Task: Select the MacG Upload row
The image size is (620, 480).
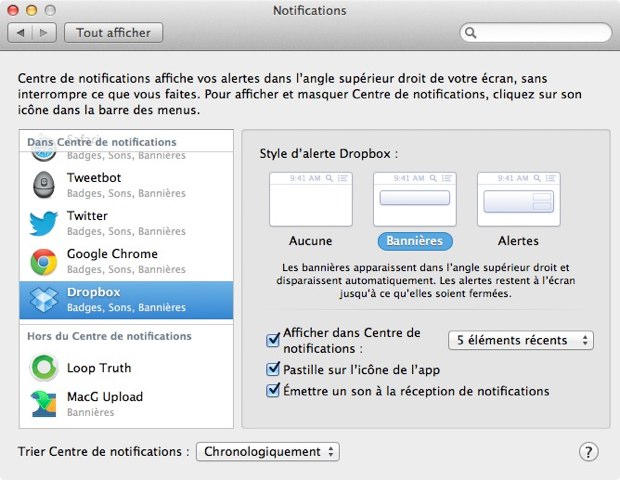Action: click(126, 404)
